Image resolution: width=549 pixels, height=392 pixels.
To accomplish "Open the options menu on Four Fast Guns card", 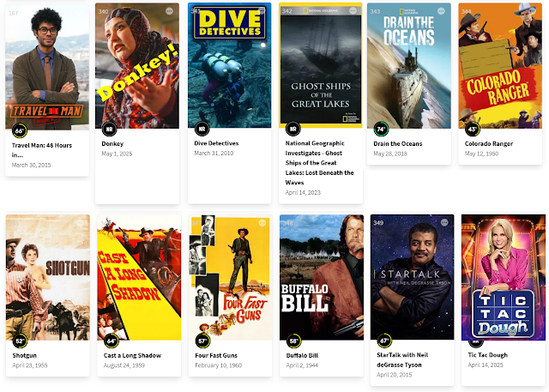I will tap(262, 223).
